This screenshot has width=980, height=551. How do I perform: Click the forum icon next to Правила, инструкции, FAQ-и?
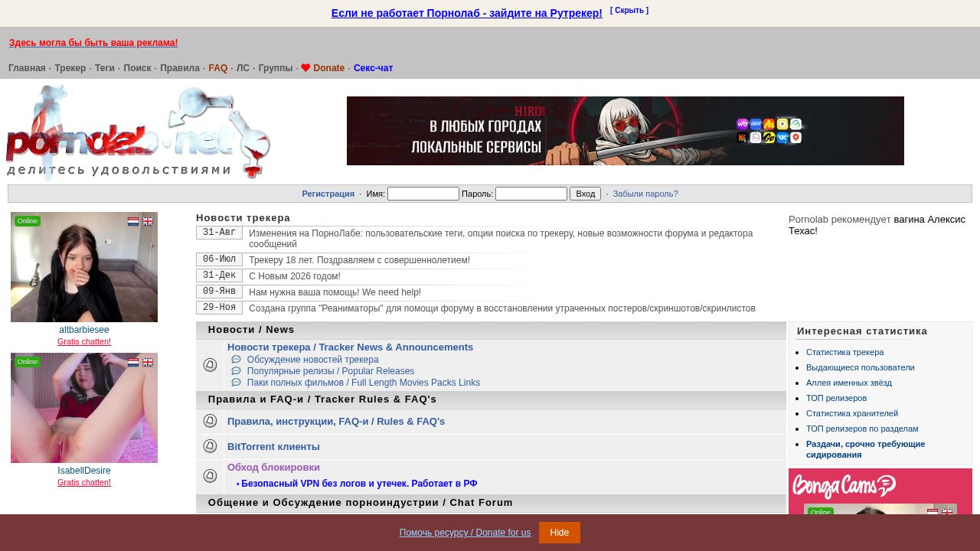(210, 421)
